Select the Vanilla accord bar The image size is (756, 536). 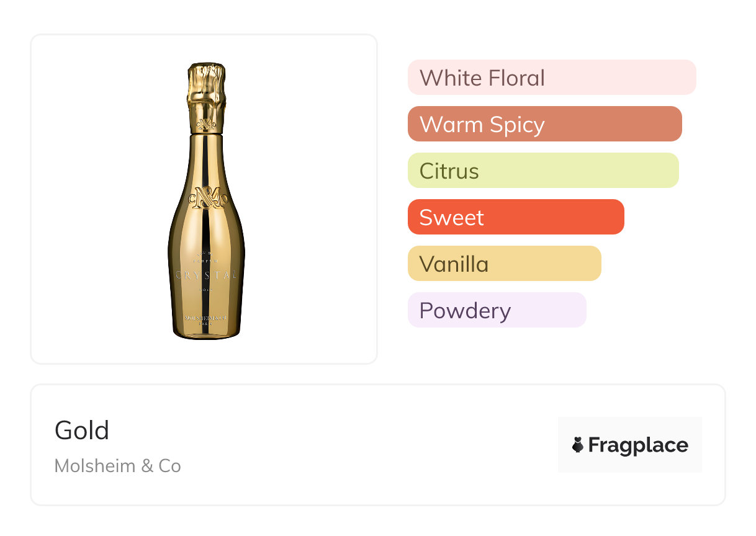pos(504,264)
